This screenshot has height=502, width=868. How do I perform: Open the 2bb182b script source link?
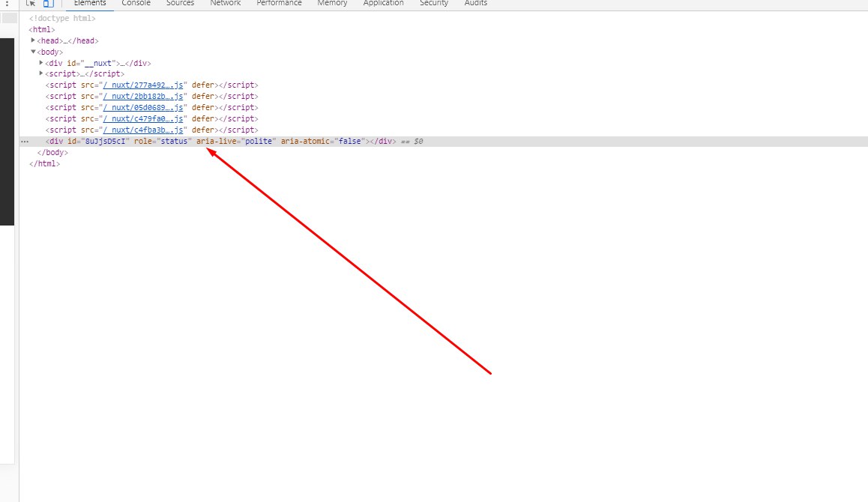(143, 97)
